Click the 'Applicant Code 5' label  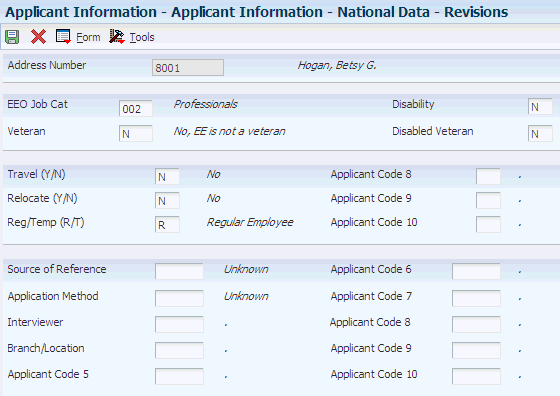tap(48, 374)
